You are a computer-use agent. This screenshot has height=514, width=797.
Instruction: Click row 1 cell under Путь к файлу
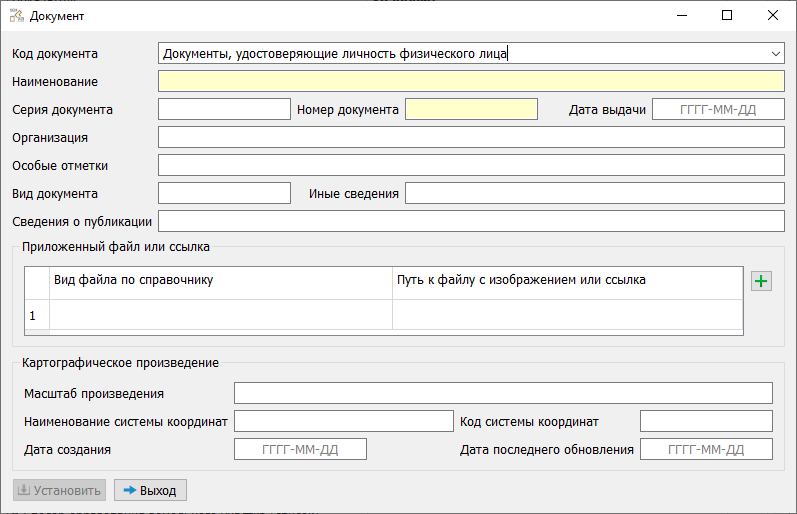click(566, 315)
